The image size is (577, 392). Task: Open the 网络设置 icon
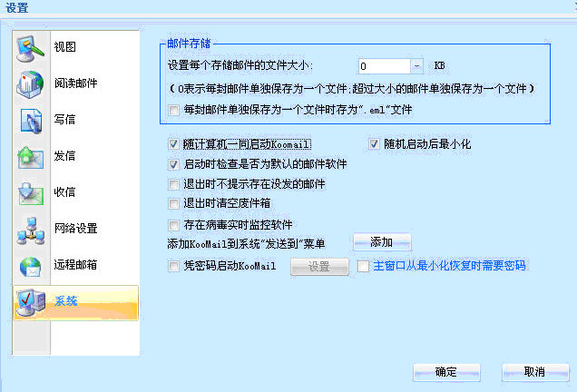pyautogui.click(x=30, y=230)
